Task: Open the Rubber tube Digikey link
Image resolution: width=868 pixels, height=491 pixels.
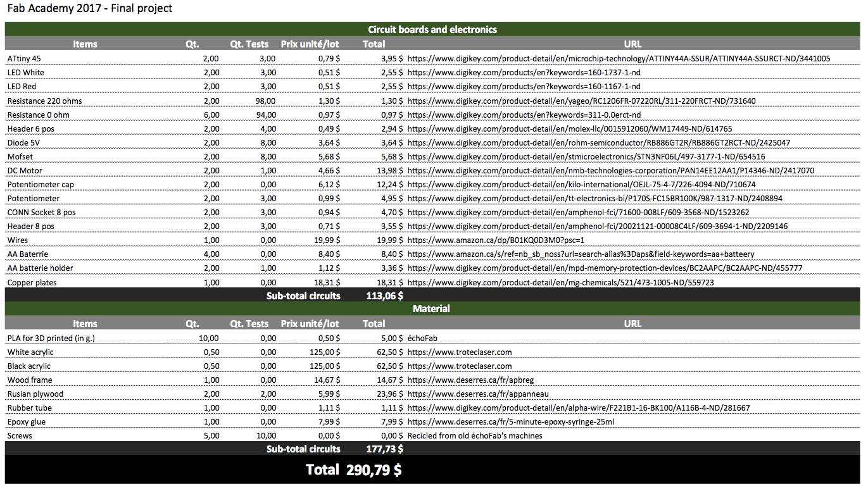Action: pyautogui.click(x=579, y=408)
